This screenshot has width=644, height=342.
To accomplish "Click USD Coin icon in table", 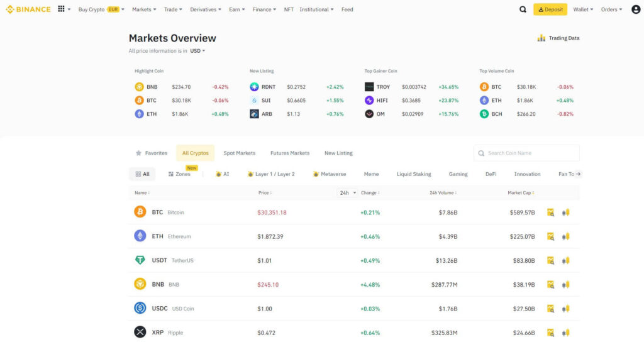I will tap(140, 308).
